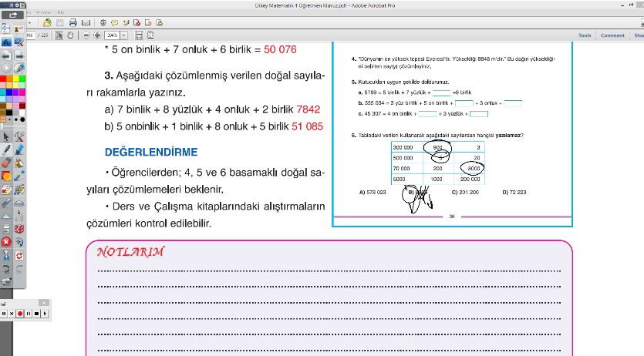Screen dimensions: 644x356
Task: Click the spray bottle cleaner tool
Action: [x=6, y=256]
